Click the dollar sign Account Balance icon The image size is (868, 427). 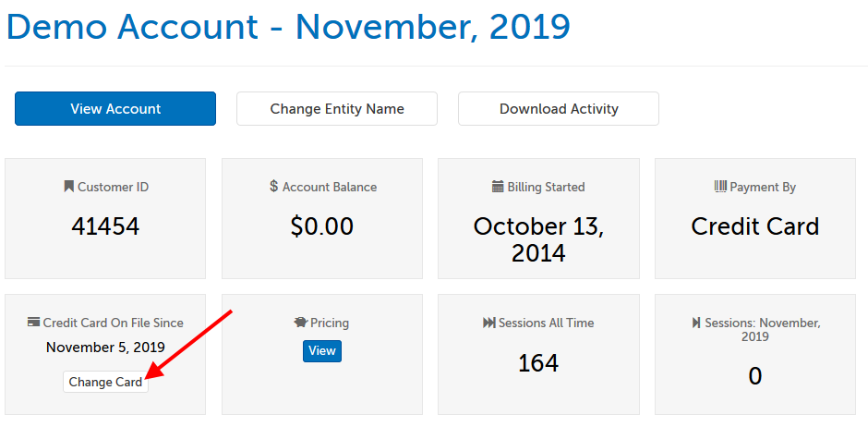273,187
